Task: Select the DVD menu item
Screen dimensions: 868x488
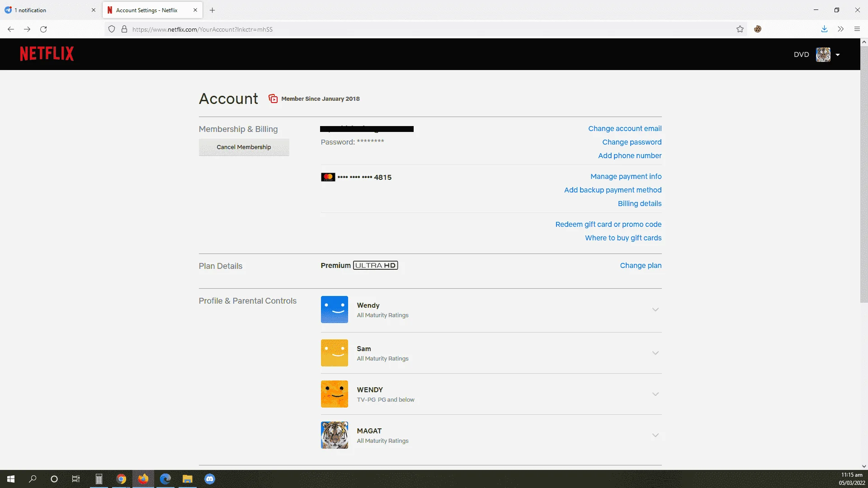Action: 801,55
